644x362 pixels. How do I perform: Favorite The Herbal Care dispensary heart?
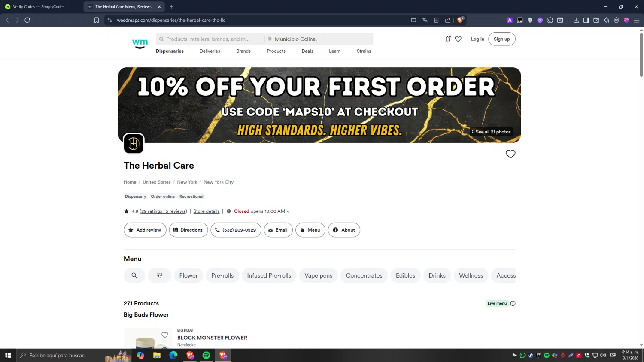[510, 154]
